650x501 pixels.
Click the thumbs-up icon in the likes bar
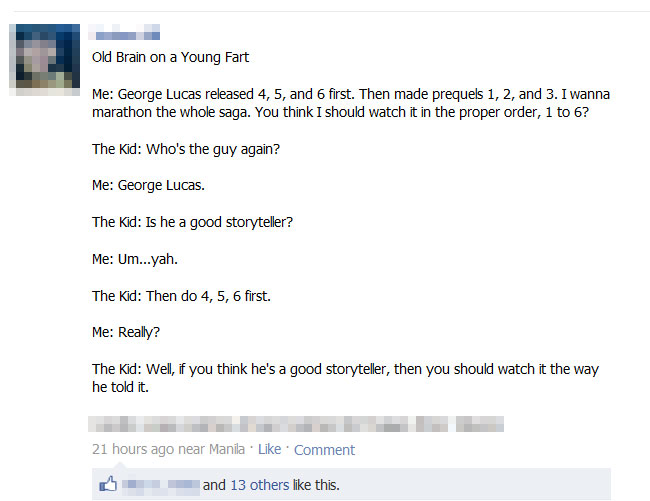pos(108,485)
